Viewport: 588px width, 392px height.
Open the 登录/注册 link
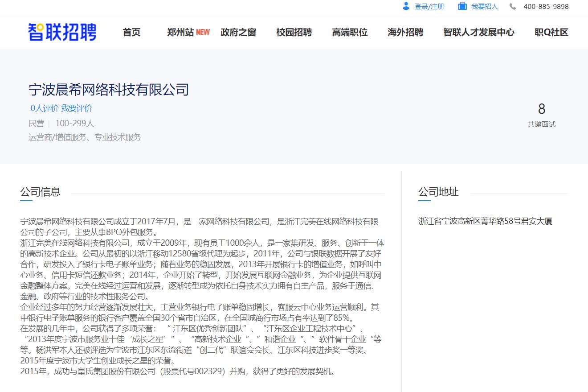click(429, 7)
